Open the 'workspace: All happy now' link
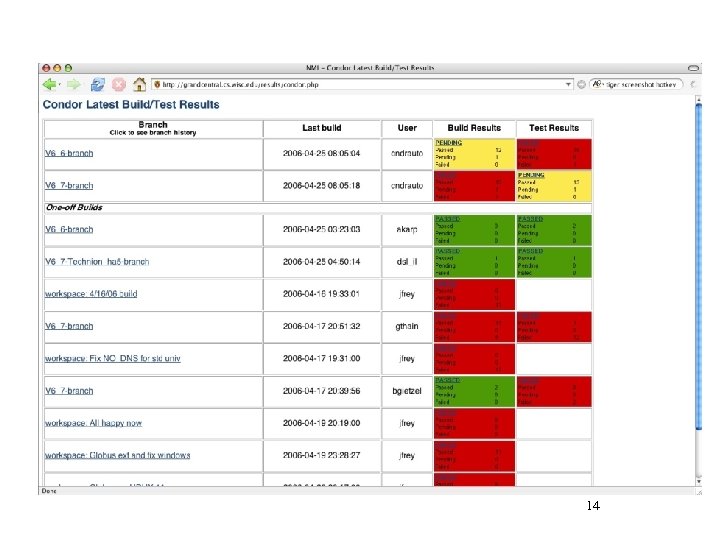Screen dimensions: 720x540 (93, 423)
